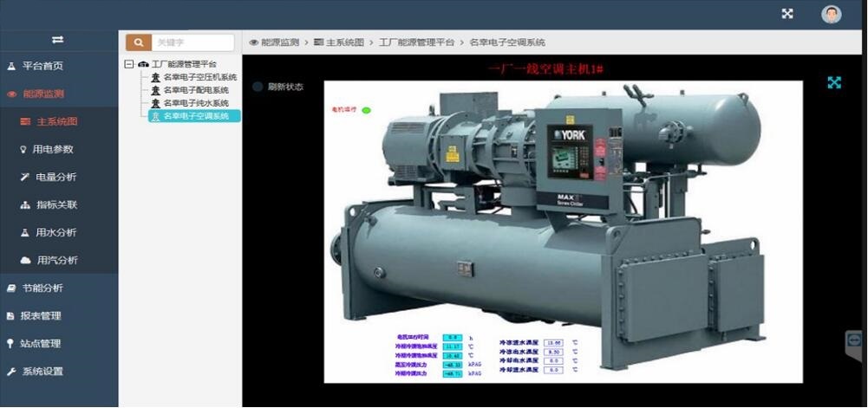This screenshot has width=868, height=408.
Task: Collapse the 工厂能源管理平台 tree node
Action: (129, 64)
